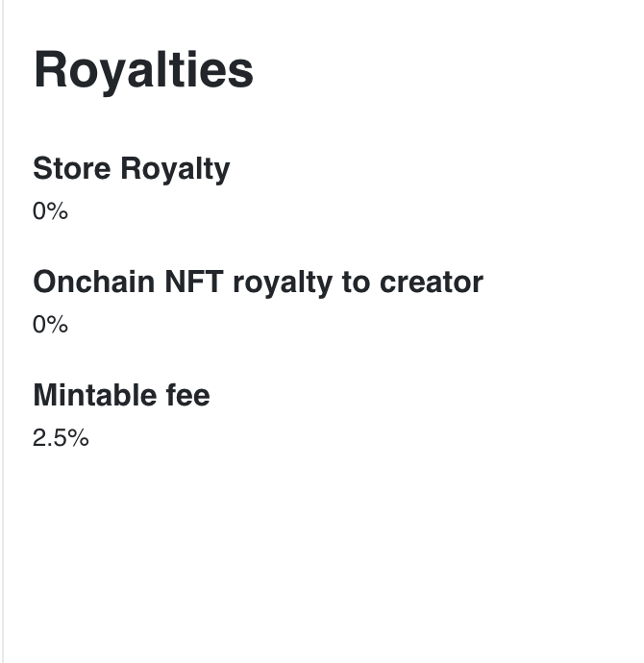Click the 0% value under Onchain NFT royalty
The width and height of the screenshot is (644, 663).
coord(50,325)
